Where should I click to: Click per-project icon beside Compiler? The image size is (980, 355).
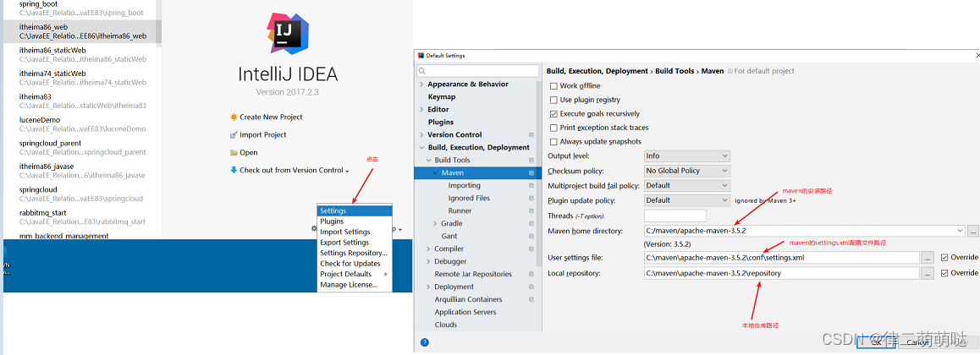click(x=531, y=249)
